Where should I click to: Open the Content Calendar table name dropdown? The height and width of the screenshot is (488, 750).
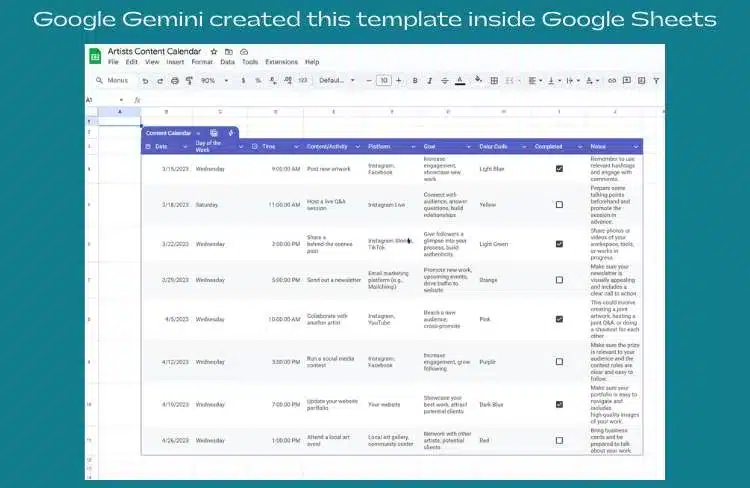pyautogui.click(x=198, y=133)
